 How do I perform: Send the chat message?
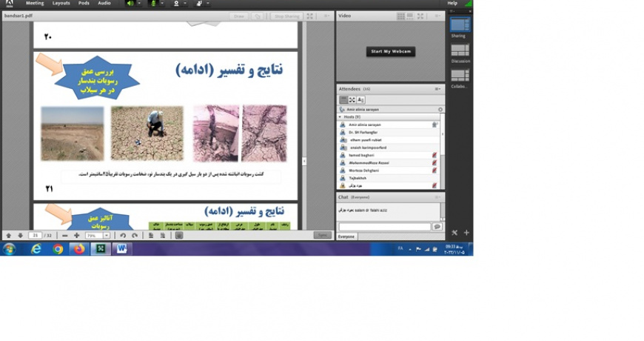pos(437,227)
